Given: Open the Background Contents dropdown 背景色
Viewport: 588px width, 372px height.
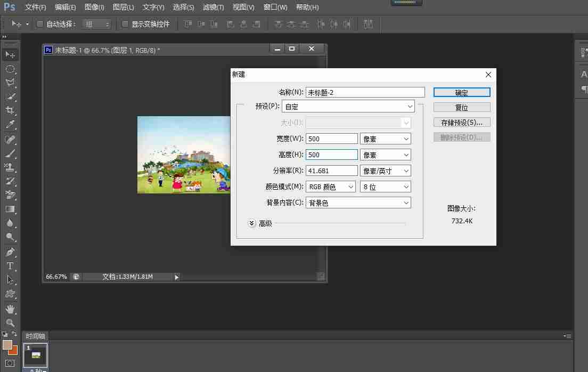Looking at the screenshot, I should pyautogui.click(x=358, y=203).
